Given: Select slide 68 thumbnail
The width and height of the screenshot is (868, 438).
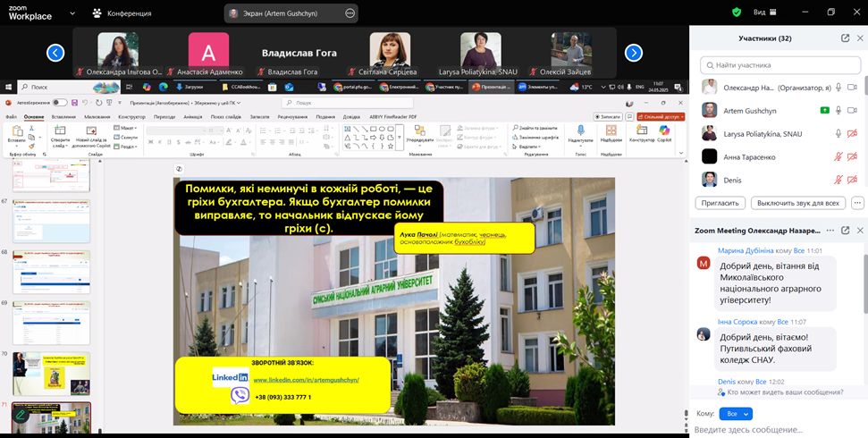Looking at the screenshot, I should (51, 273).
